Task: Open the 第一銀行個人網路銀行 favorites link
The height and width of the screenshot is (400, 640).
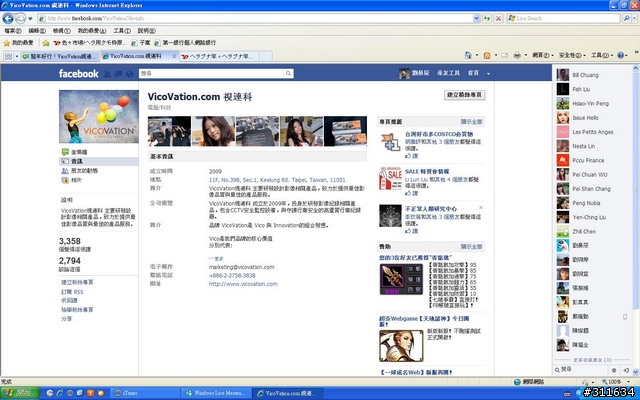Action: click(x=185, y=42)
